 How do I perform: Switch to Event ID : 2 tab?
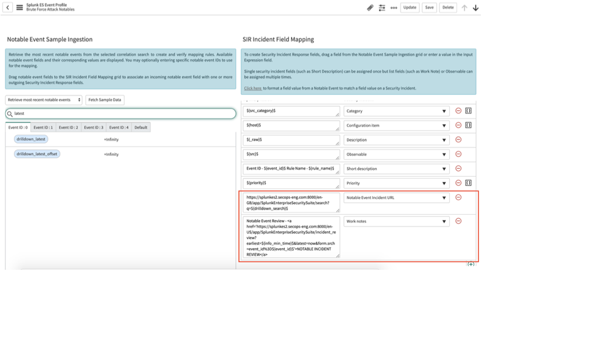point(69,127)
